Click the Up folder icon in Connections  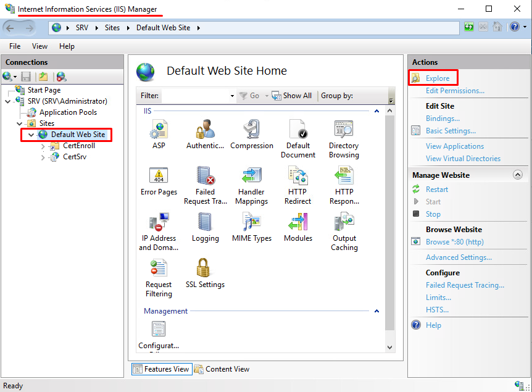pos(43,77)
